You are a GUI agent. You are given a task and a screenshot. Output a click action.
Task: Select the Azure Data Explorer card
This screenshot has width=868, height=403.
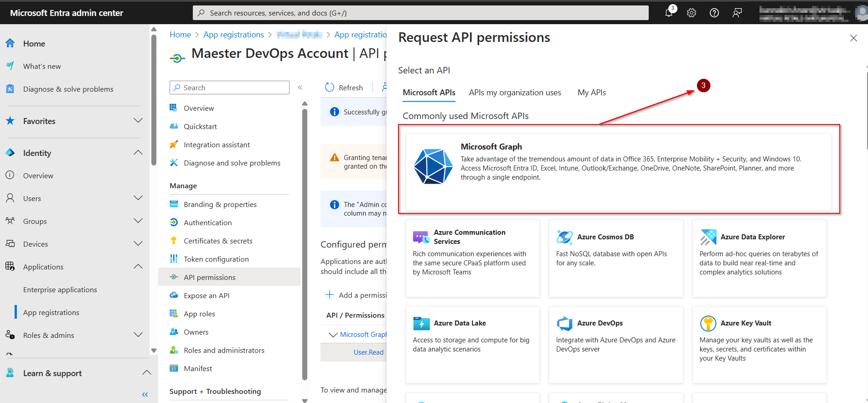click(759, 258)
